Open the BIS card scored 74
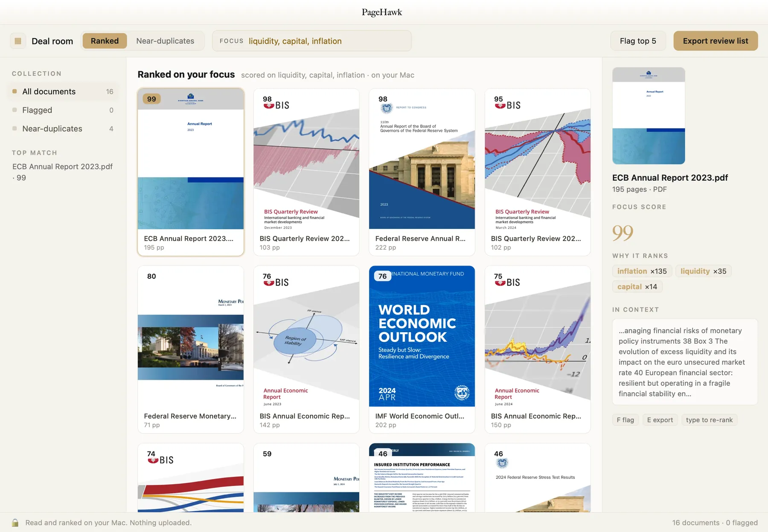768x532 pixels. tap(191, 478)
